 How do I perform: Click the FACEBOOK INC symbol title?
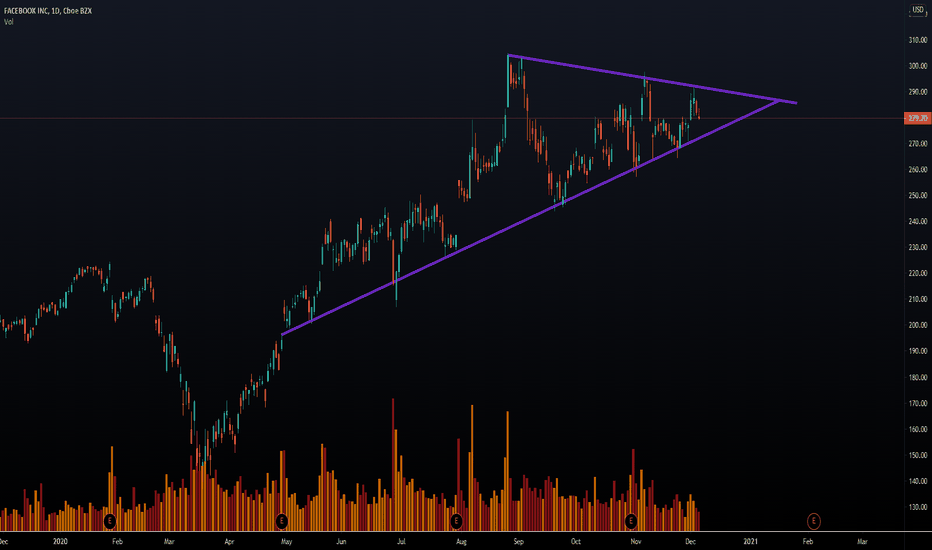coord(48,11)
